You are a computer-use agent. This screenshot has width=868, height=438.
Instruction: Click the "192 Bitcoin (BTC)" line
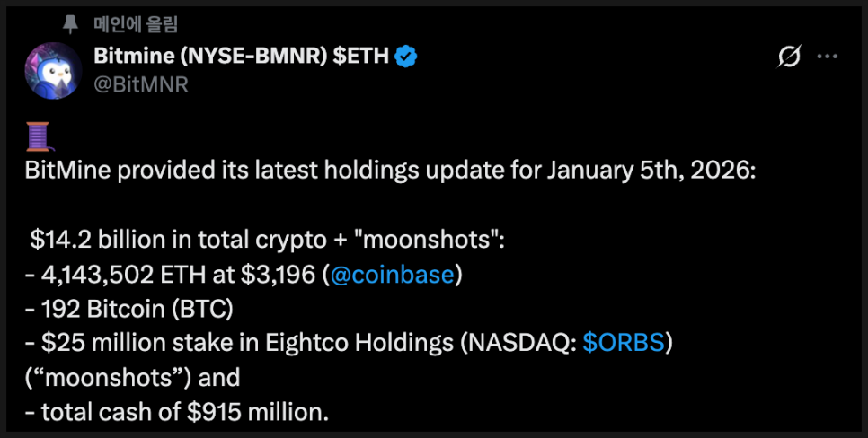pyautogui.click(x=131, y=309)
